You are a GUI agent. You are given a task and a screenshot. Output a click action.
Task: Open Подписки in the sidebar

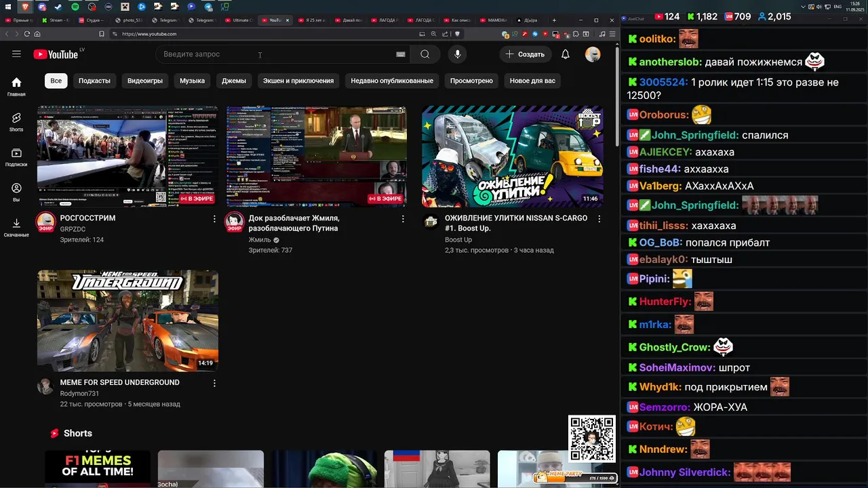16,157
